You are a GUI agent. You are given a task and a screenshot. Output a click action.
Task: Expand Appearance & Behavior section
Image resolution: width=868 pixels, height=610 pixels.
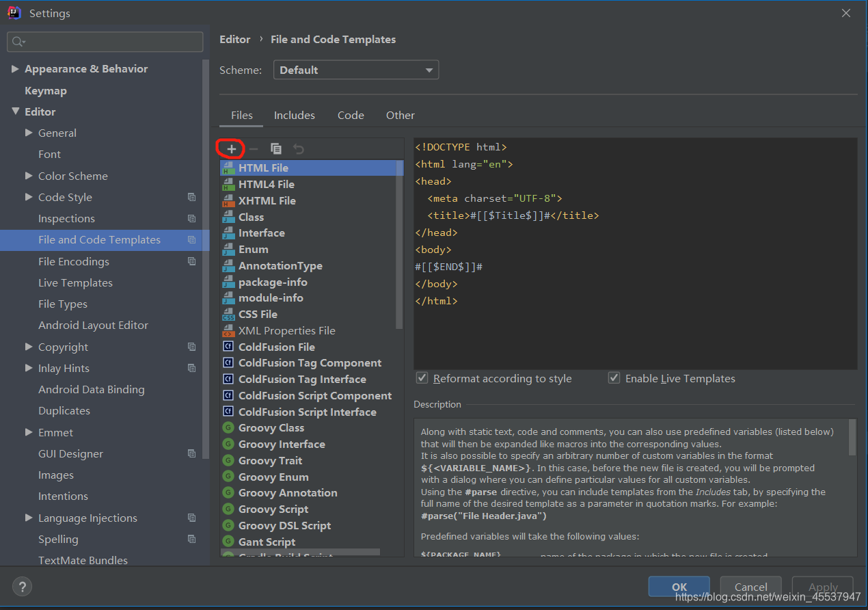click(x=15, y=69)
